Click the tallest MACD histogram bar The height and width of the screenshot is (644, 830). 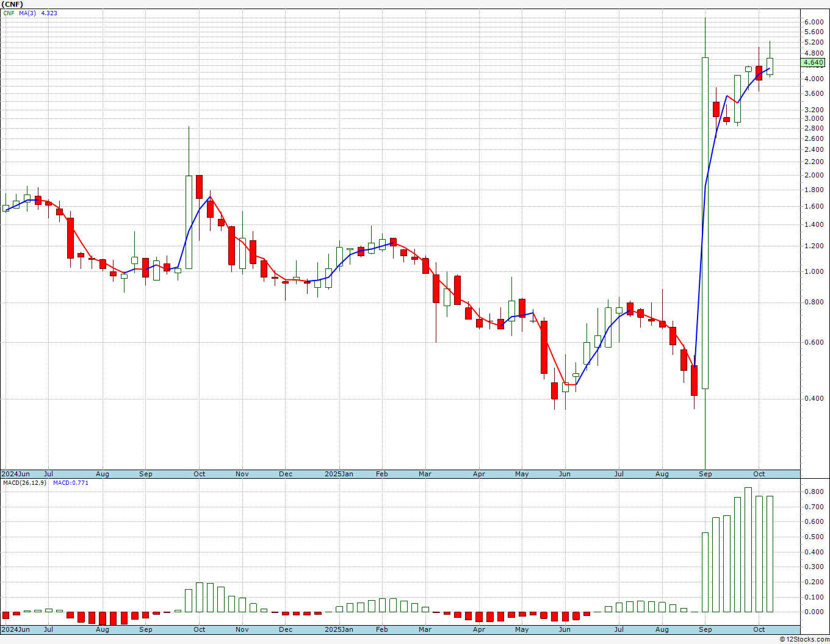tap(748, 549)
